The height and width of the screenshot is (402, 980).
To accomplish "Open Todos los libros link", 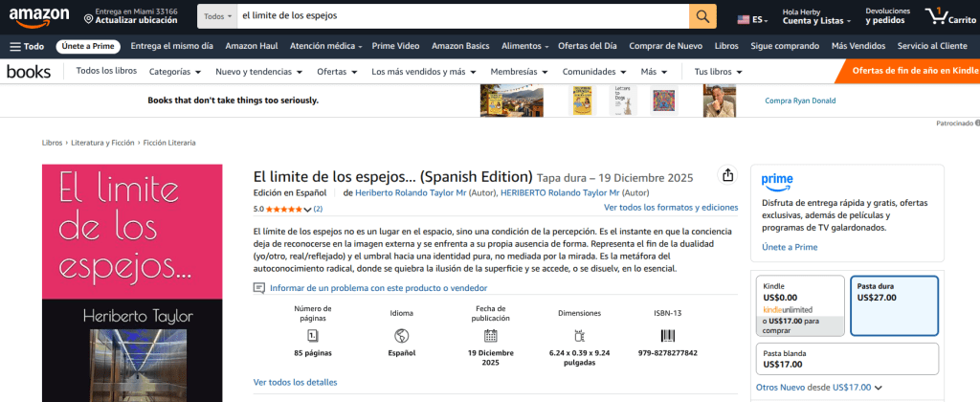I will tap(106, 71).
